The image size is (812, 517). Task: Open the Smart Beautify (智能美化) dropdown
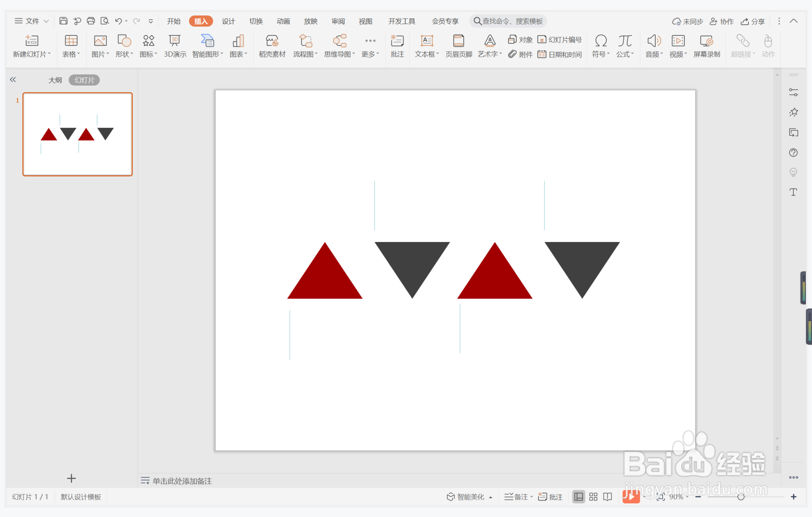point(469,497)
